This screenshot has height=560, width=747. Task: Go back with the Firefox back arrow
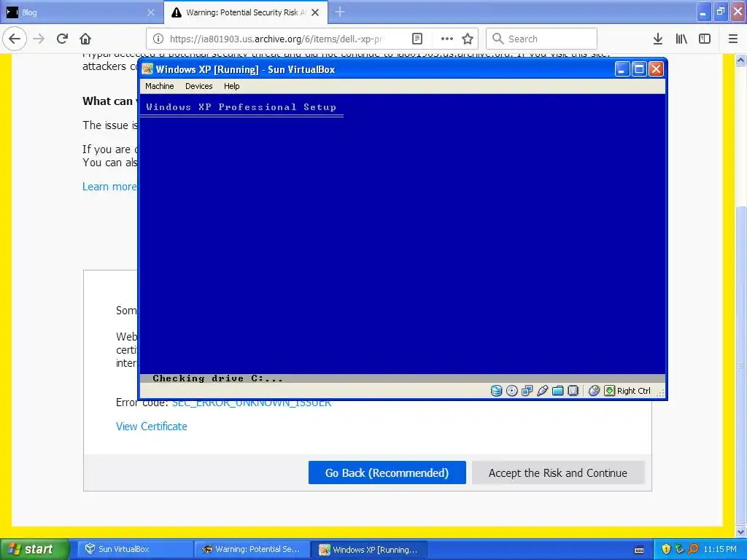point(15,39)
